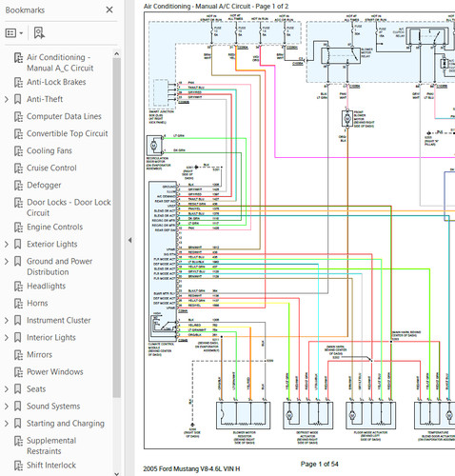Click the find current bookmark icon
This screenshot has height=476, width=455.
pos(39,33)
